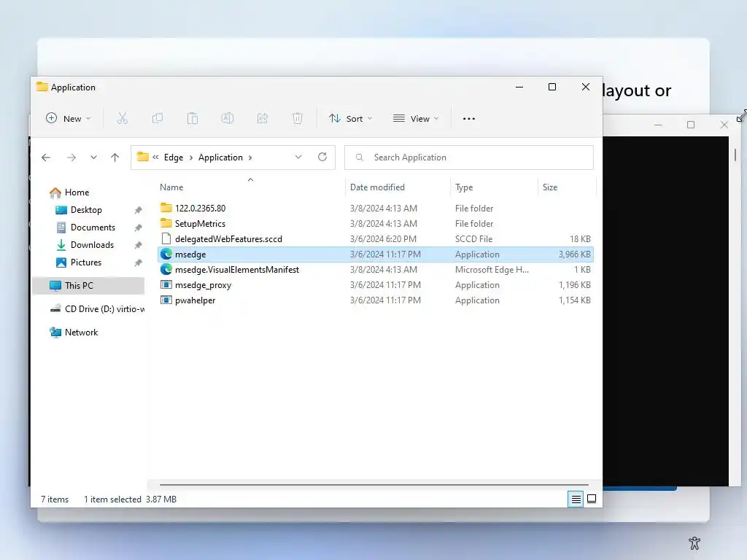747x560 pixels.
Task: Click the Microsoft Edge H... type cell
Action: click(x=492, y=270)
